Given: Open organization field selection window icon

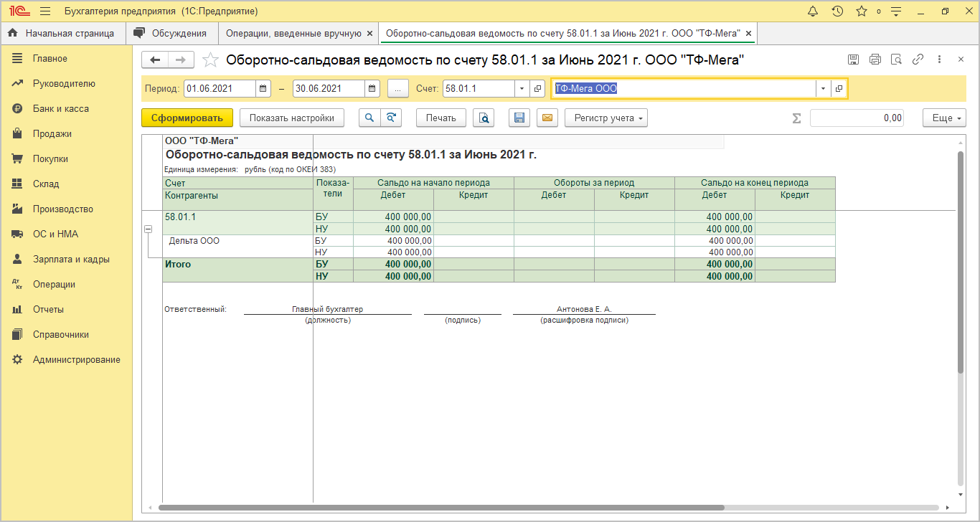Looking at the screenshot, I should tap(839, 89).
